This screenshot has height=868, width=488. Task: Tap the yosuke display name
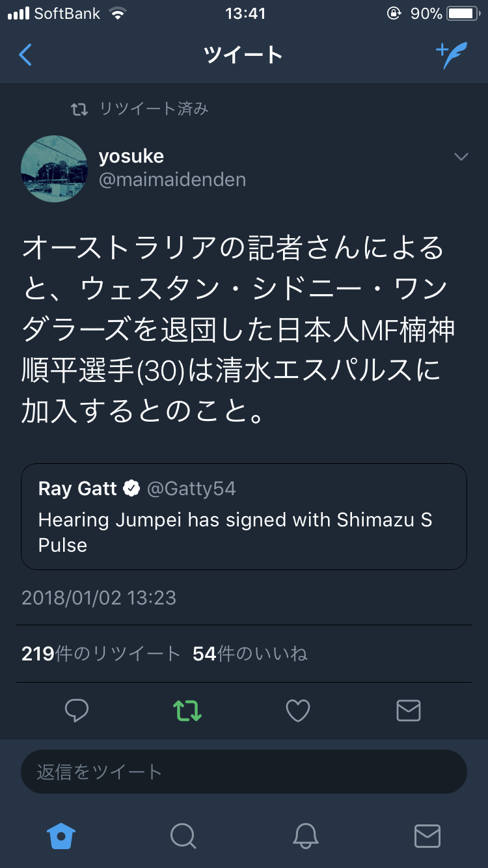coord(131,156)
